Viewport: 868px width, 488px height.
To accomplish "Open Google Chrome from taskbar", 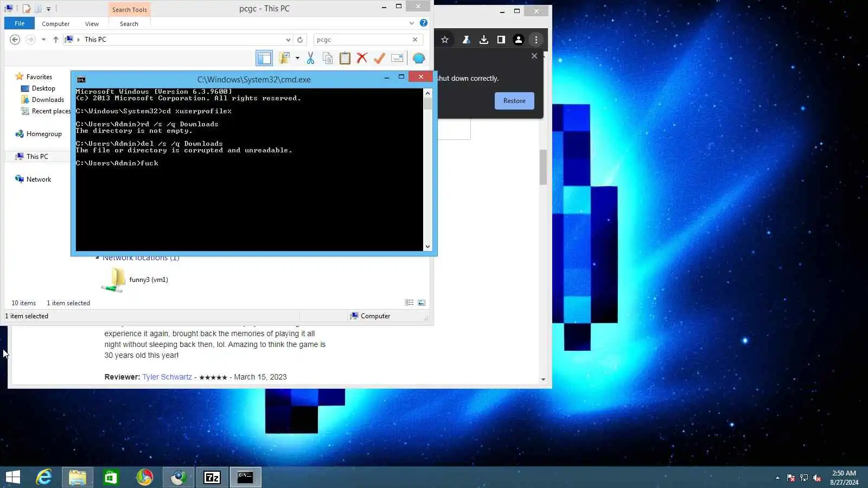I will click(x=144, y=477).
